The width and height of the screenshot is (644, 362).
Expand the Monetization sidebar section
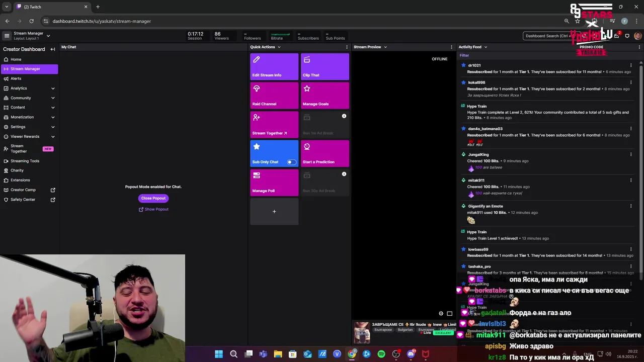(53, 117)
